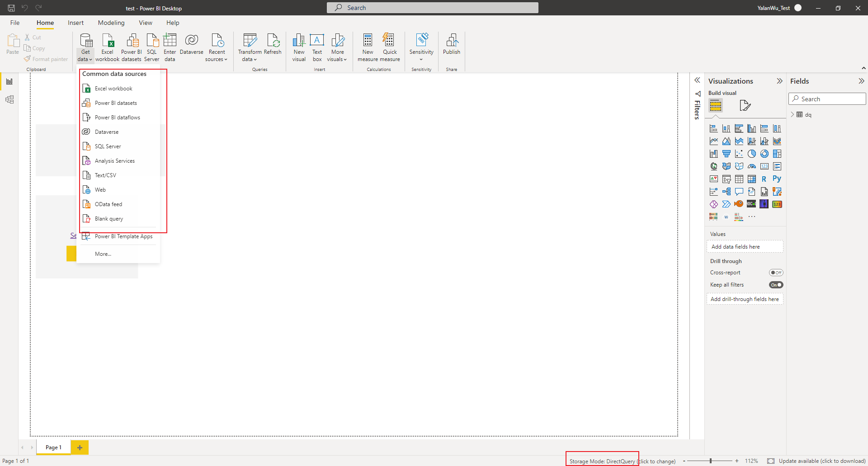Click the SQL Server ribbon button
Viewport: 868px width, 466px height.
pos(152,47)
